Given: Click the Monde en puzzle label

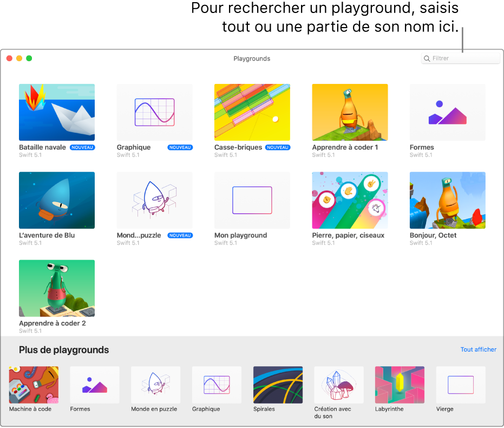Looking at the screenshot, I should click(154, 409).
